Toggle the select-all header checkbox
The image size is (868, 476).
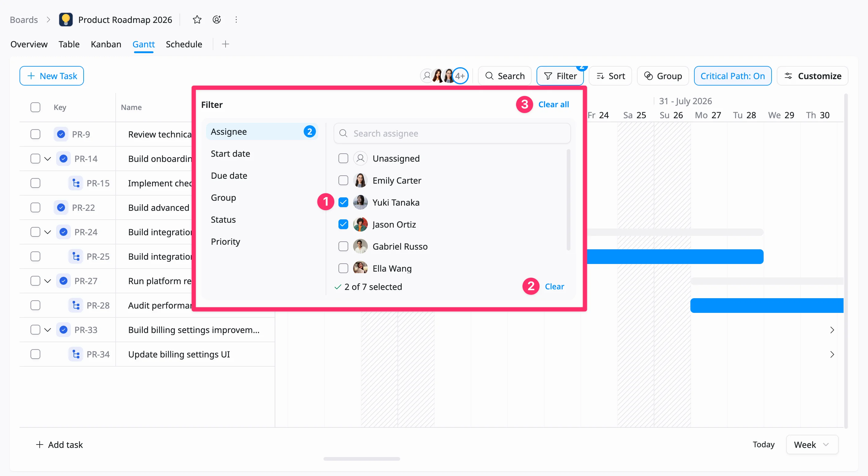point(35,107)
